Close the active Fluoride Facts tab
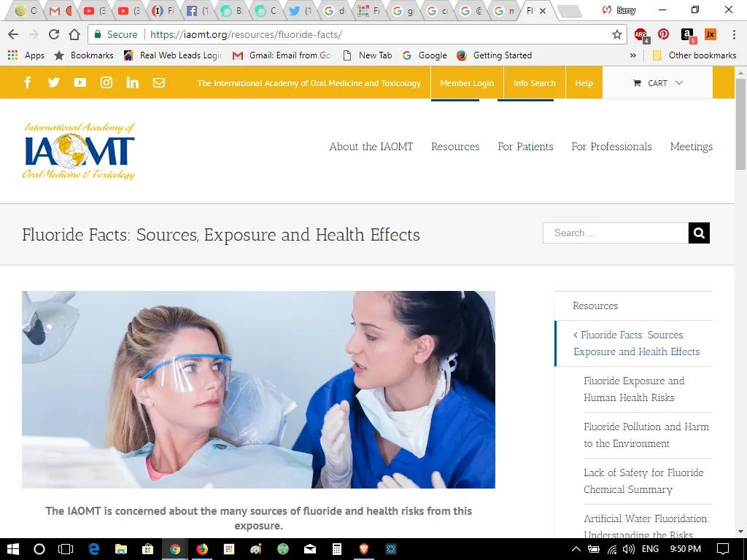747x560 pixels. [x=543, y=10]
